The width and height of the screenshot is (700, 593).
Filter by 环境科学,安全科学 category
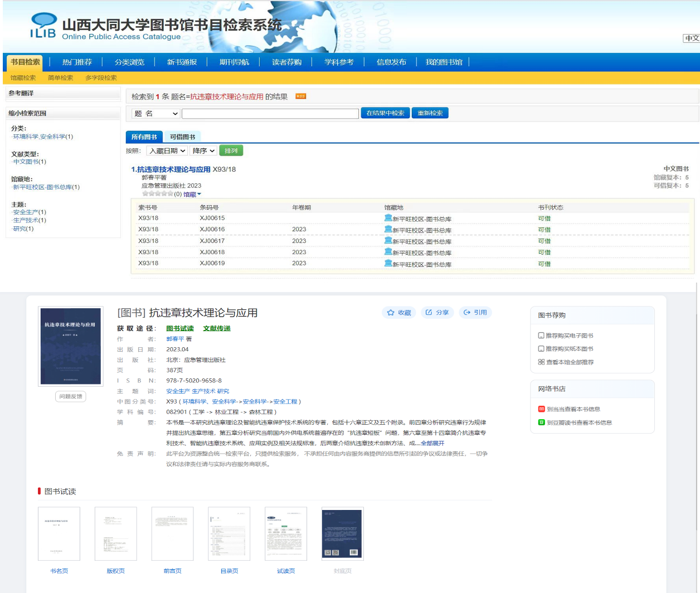click(39, 137)
